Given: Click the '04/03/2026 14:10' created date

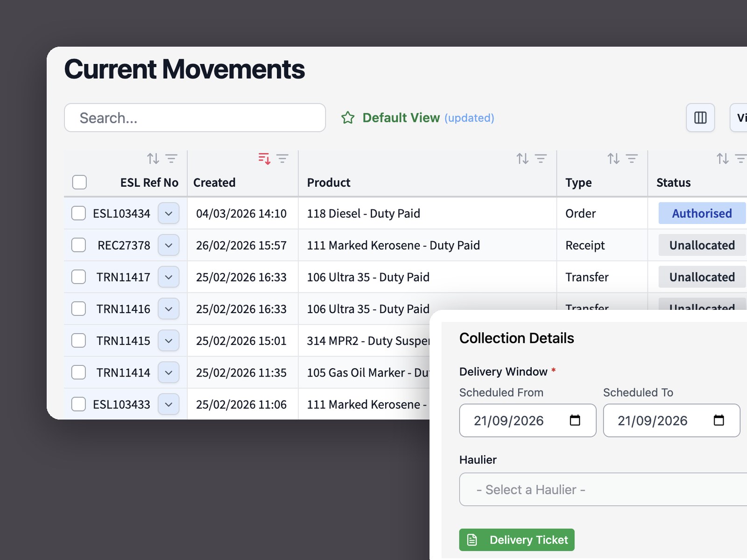Looking at the screenshot, I should (x=241, y=213).
